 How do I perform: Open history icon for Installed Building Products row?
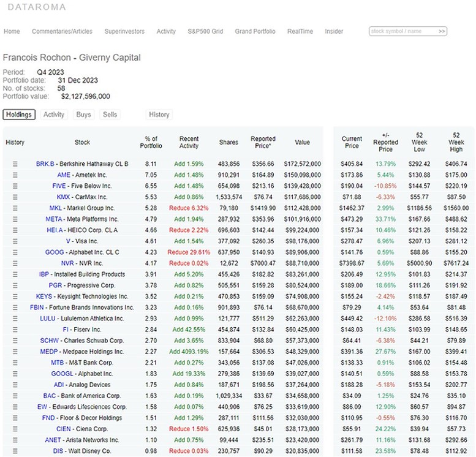(x=15, y=274)
